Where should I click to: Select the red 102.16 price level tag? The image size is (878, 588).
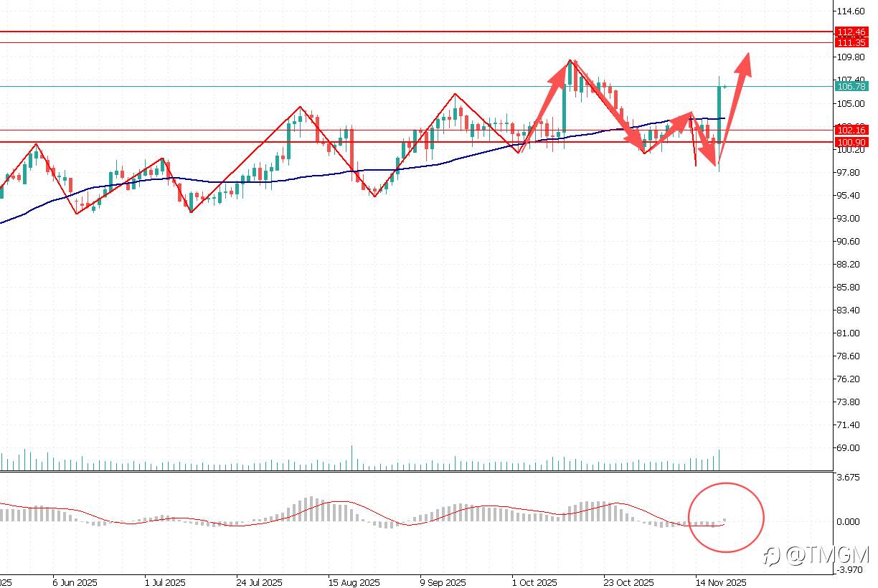852,131
